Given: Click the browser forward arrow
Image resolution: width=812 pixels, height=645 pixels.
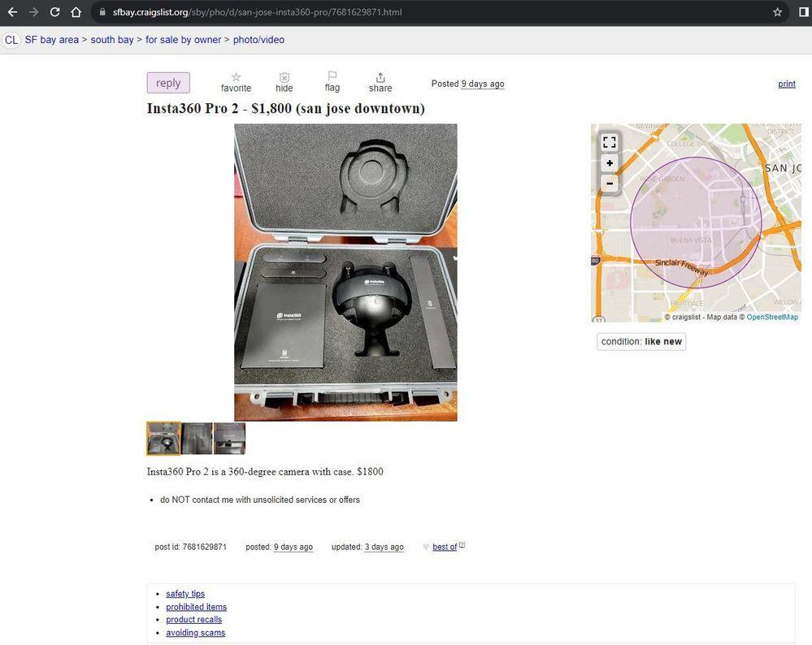Looking at the screenshot, I should tap(33, 12).
